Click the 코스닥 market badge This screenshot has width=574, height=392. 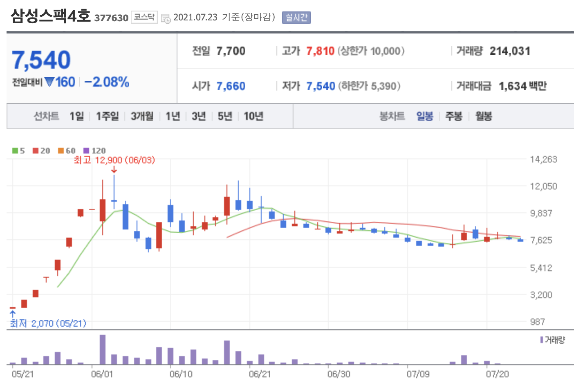click(144, 17)
